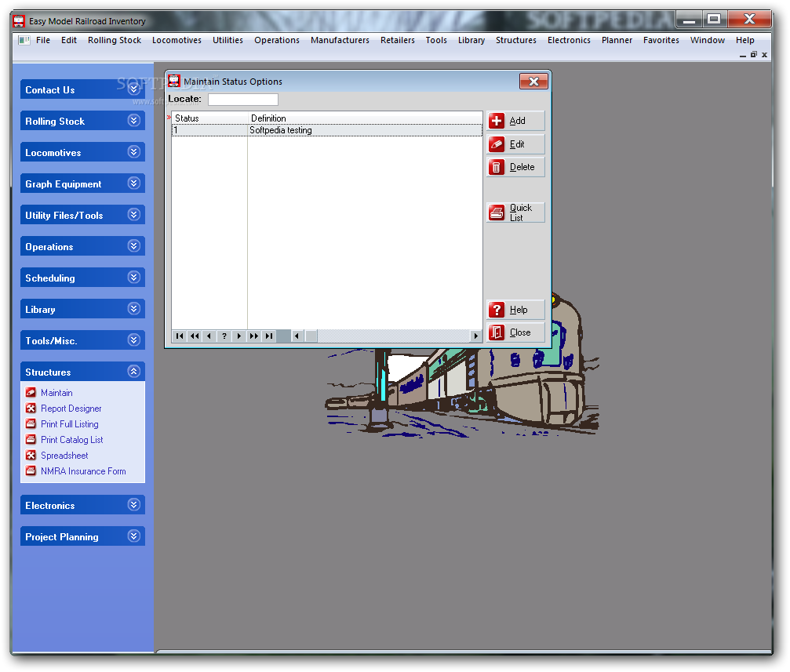Go to previous record arrow
Image resolution: width=790 pixels, height=672 pixels.
pyautogui.click(x=209, y=336)
